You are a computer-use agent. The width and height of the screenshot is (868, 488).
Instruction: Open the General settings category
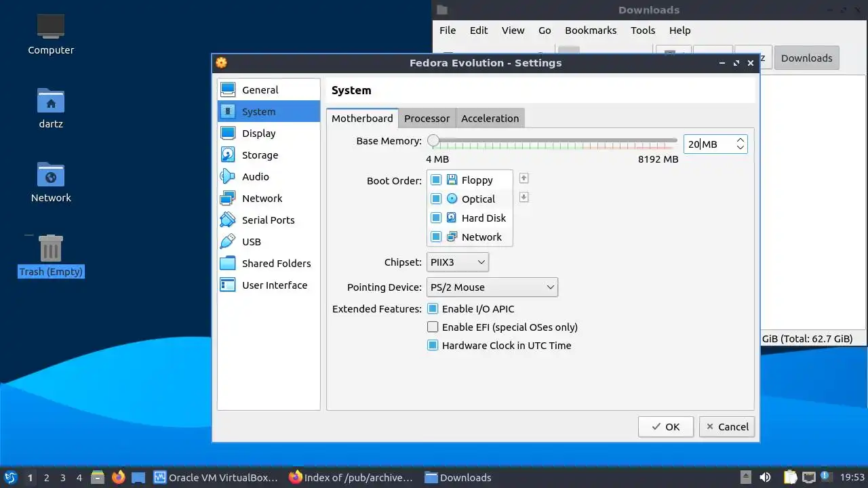click(269, 90)
